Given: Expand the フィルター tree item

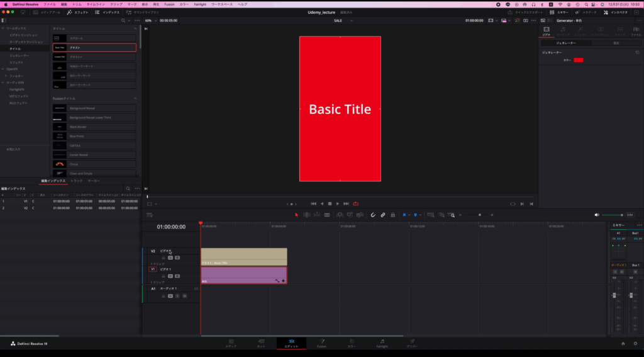Looking at the screenshot, I should click(x=6, y=76).
